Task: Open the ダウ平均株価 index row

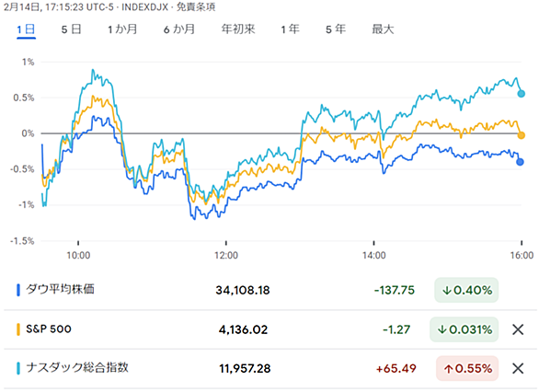Action: pyautogui.click(x=269, y=290)
